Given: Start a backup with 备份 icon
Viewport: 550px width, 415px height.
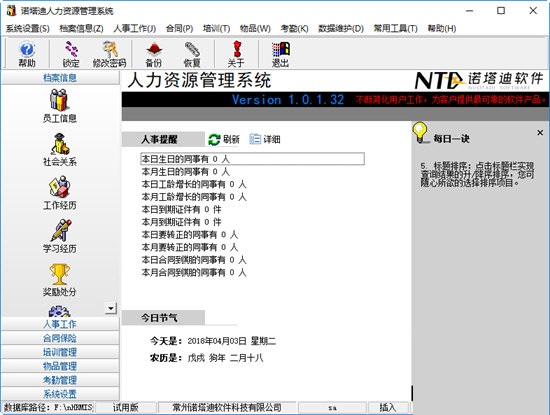Looking at the screenshot, I should [154, 54].
